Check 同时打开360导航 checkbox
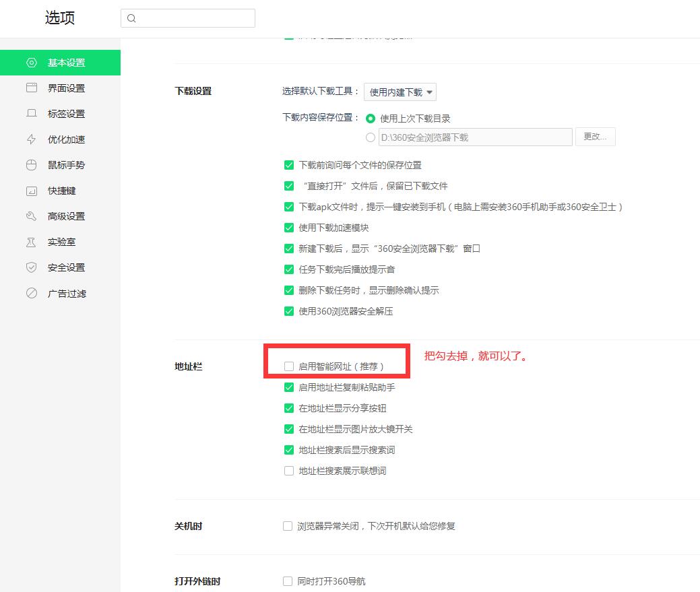The height and width of the screenshot is (592, 700). click(288, 581)
